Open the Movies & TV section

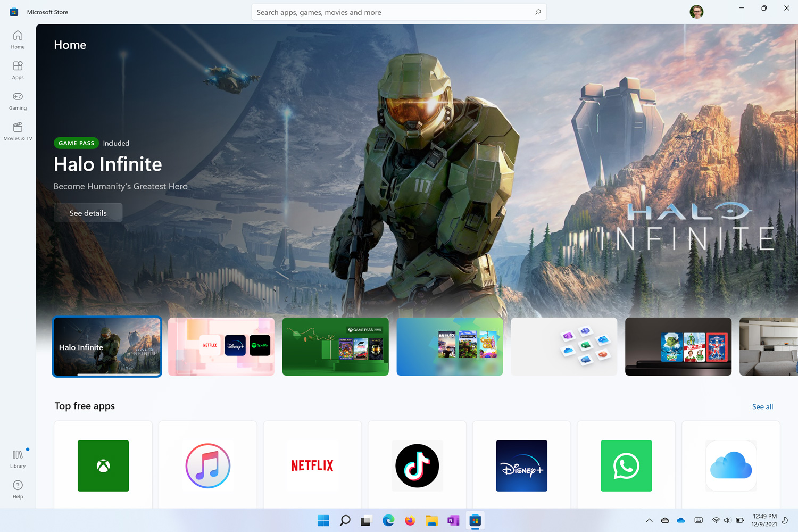[18, 131]
